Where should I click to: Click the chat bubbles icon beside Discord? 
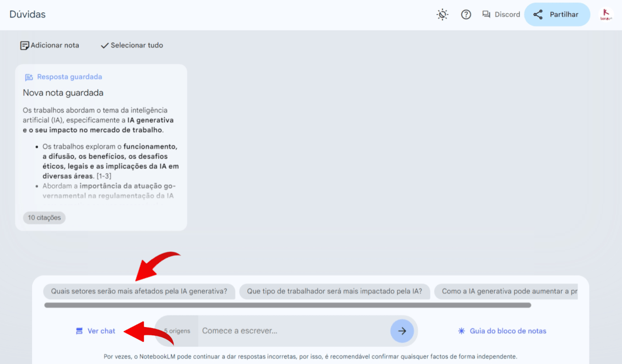[x=486, y=15]
